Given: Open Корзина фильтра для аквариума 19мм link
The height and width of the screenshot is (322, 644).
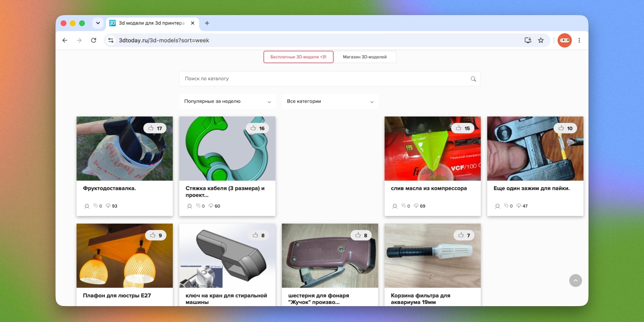Looking at the screenshot, I should point(420,299).
